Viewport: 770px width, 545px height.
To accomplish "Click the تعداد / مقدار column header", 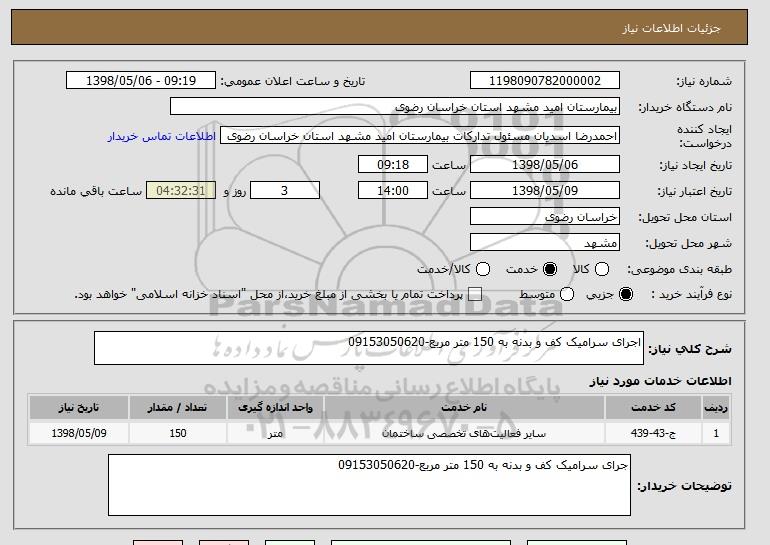I will click(177, 408).
